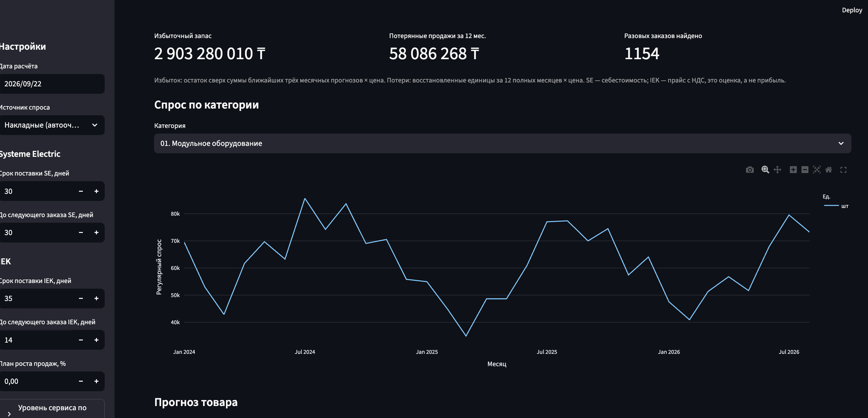Autoscale the chart axes
The width and height of the screenshot is (868, 418).
pyautogui.click(x=817, y=170)
